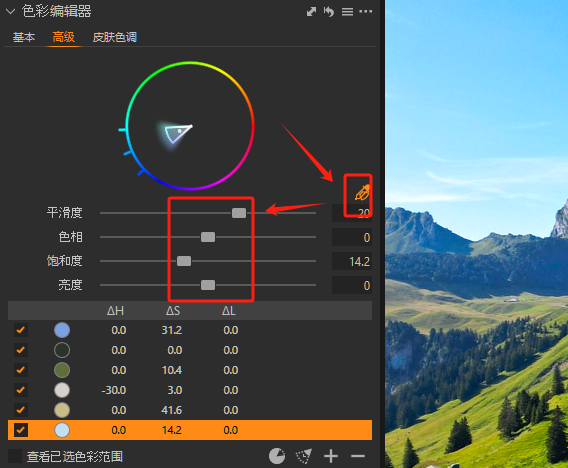568x468 pixels.
Task: Remove selected color range with minus
Action: click(x=358, y=456)
